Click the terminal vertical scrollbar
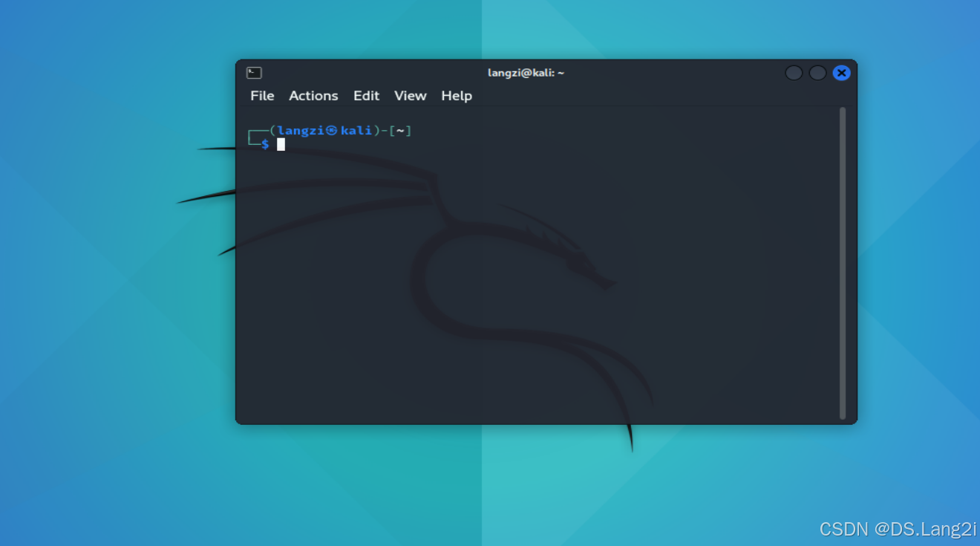This screenshot has width=980, height=546. point(843,263)
